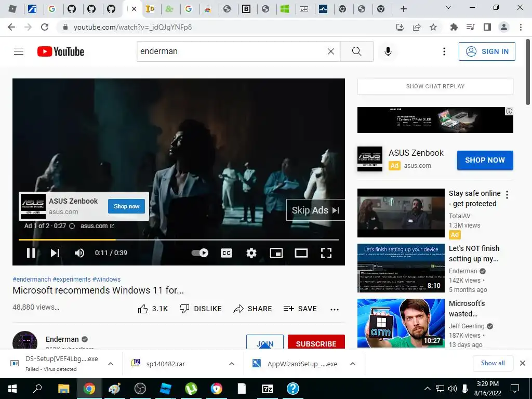Viewport: 532px width, 399px height.
Task: Open more actions ellipsis under video
Action: (335, 309)
